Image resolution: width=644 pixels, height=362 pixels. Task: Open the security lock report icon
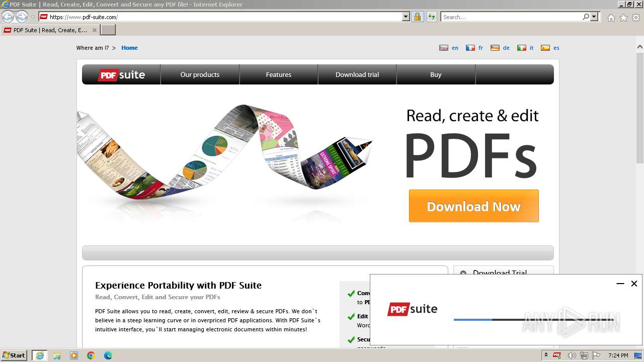click(x=417, y=17)
